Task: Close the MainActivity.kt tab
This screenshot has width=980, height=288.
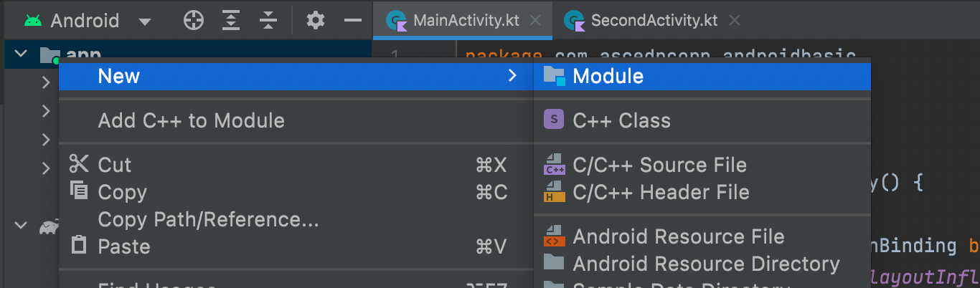Action: click(534, 20)
